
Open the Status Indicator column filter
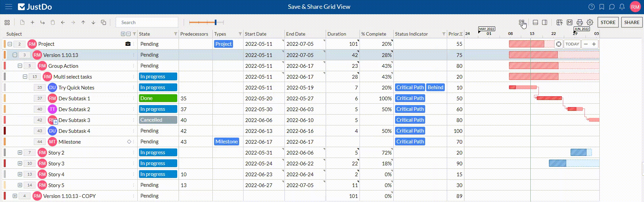pyautogui.click(x=444, y=34)
